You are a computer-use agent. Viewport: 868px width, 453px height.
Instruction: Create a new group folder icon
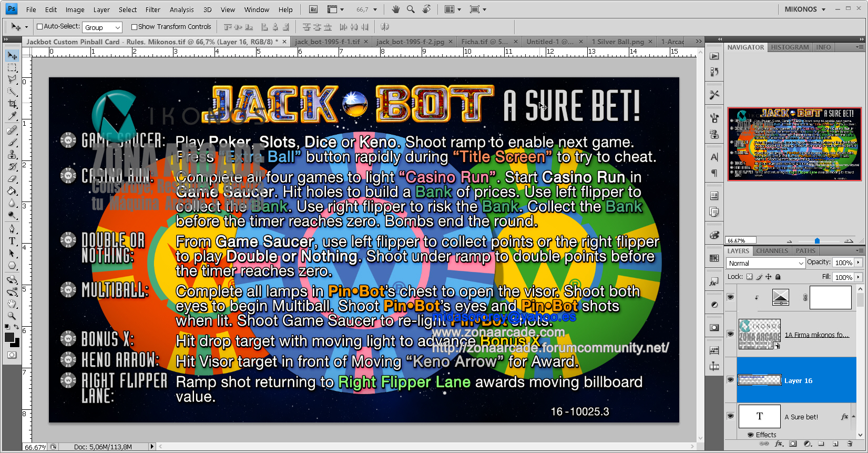tap(821, 444)
